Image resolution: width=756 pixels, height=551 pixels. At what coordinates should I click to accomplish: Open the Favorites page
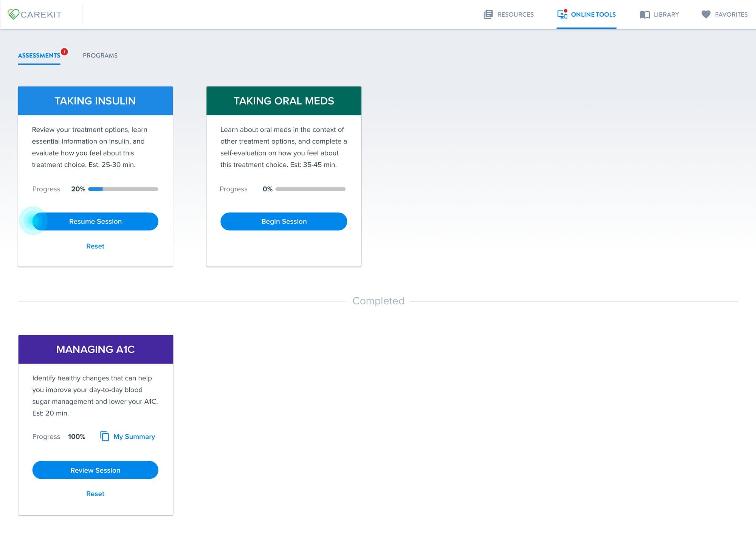(724, 14)
